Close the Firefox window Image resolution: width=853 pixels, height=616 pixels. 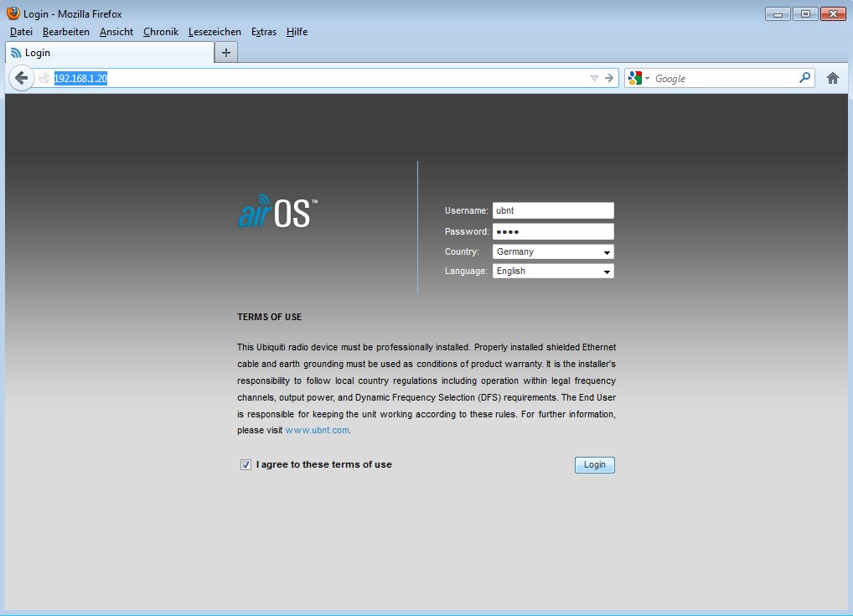click(833, 13)
